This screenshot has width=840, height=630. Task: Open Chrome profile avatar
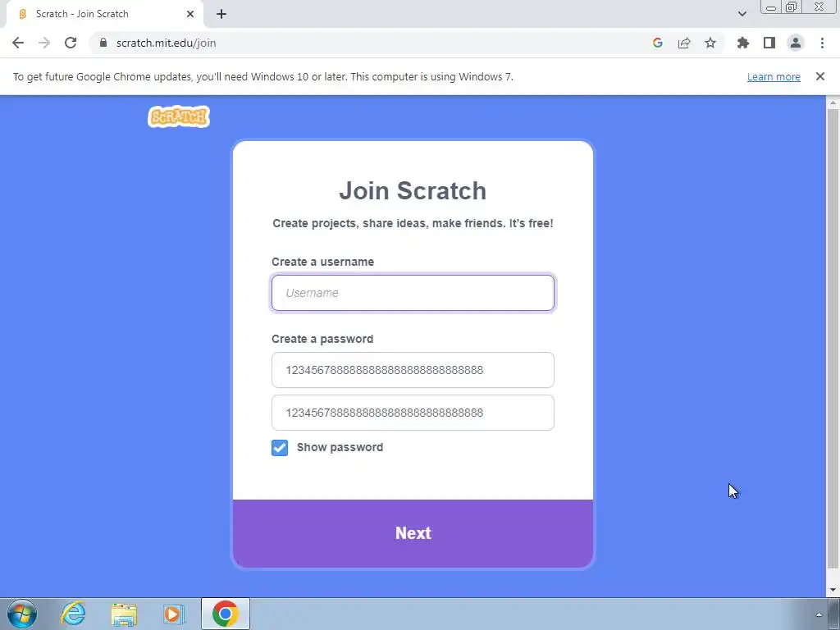pos(796,43)
